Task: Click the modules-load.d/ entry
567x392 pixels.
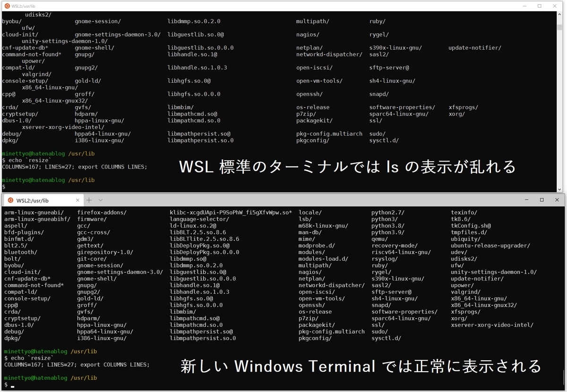Action: 323,259
